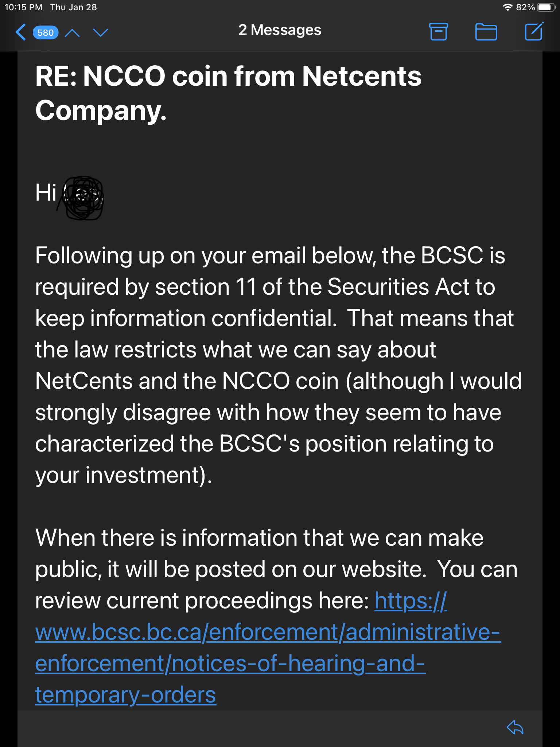
Task: Tap the paragraph starting 'Following up'
Action: click(279, 365)
